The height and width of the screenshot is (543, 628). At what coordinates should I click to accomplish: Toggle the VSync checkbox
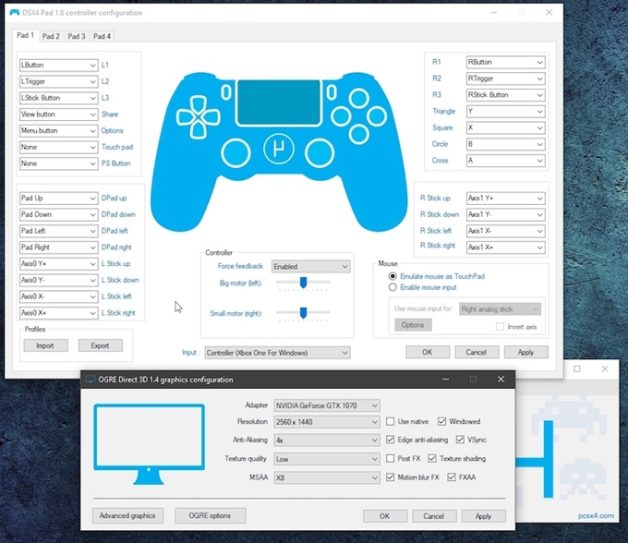point(460,440)
